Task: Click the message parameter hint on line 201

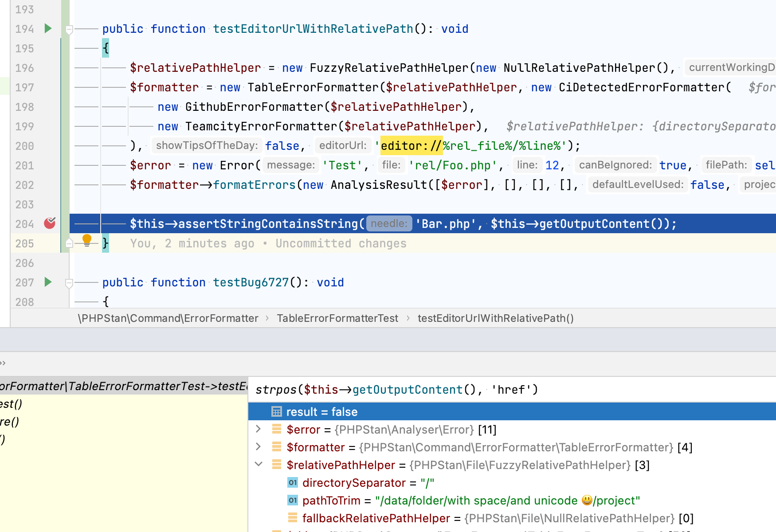Action: pyautogui.click(x=291, y=165)
